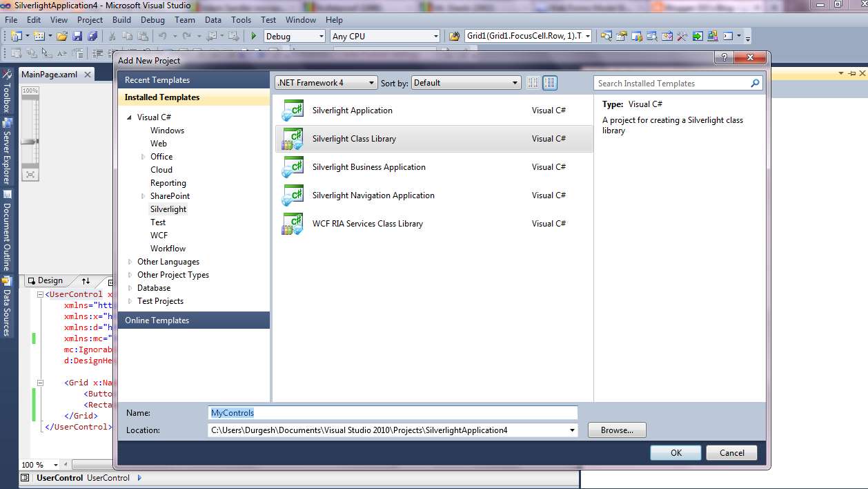Viewport: 868px width, 489px height.
Task: Click the Save floppy disk icon
Action: 77,36
